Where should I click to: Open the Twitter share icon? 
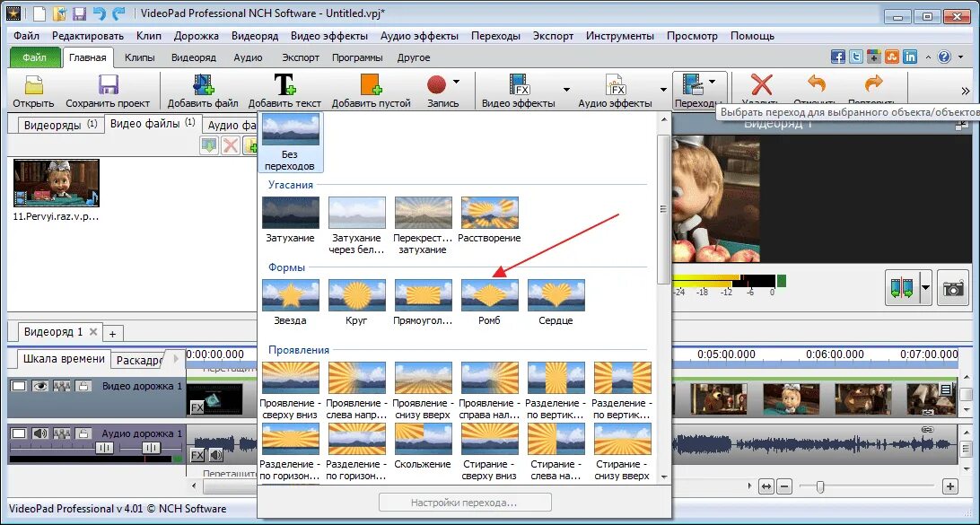856,57
